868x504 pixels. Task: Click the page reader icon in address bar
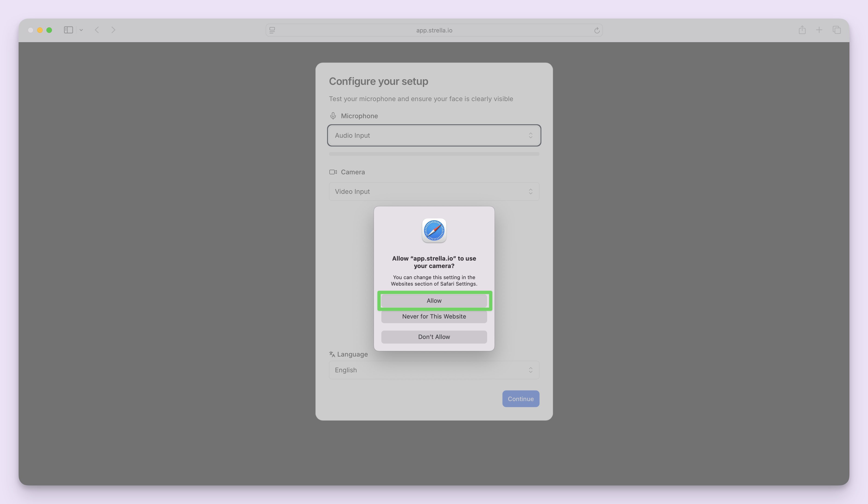point(272,30)
